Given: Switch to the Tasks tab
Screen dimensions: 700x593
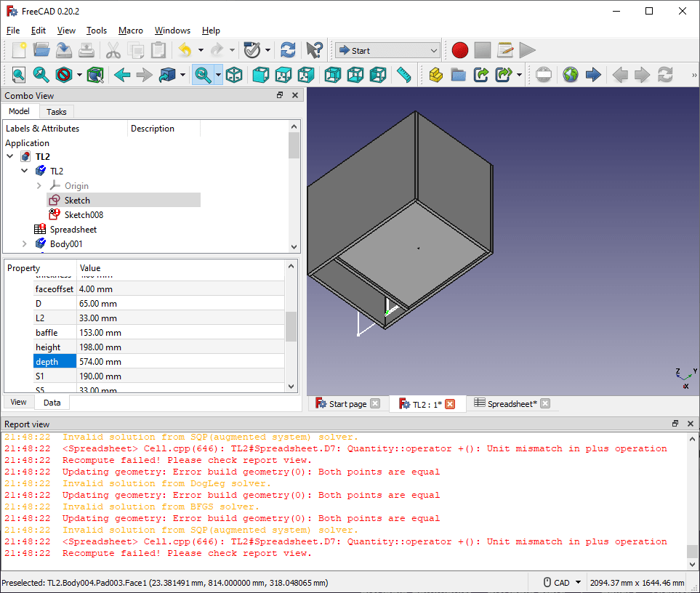Looking at the screenshot, I should click(x=56, y=111).
